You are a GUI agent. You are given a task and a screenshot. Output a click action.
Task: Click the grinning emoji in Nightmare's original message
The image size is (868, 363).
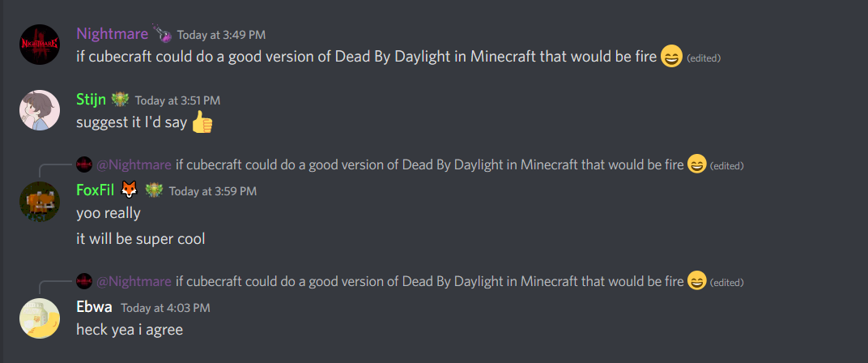(671, 57)
